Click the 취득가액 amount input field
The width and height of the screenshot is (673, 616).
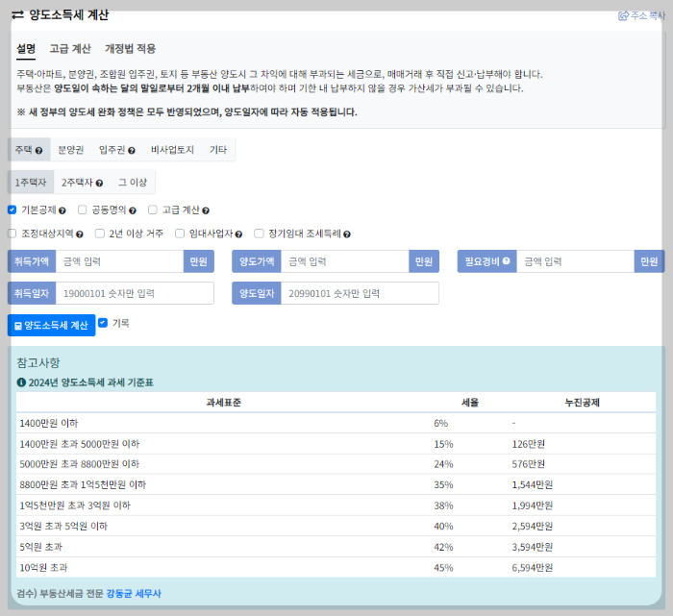tap(120, 261)
